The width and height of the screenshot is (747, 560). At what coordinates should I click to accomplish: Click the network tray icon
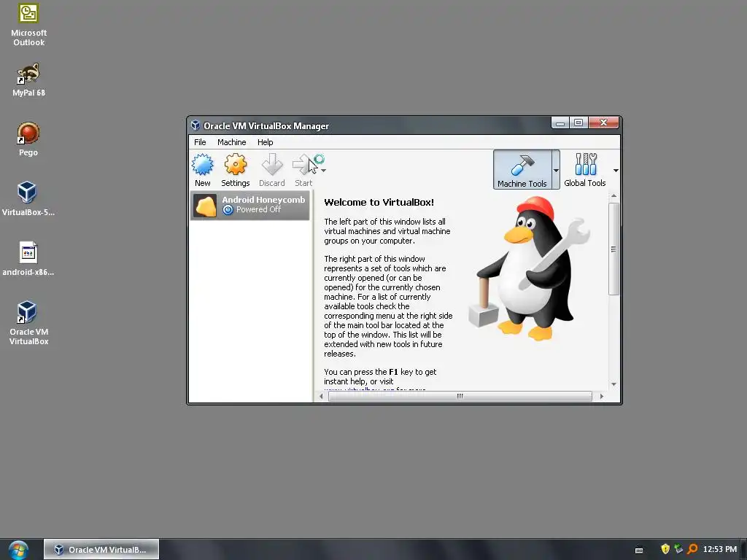(679, 549)
